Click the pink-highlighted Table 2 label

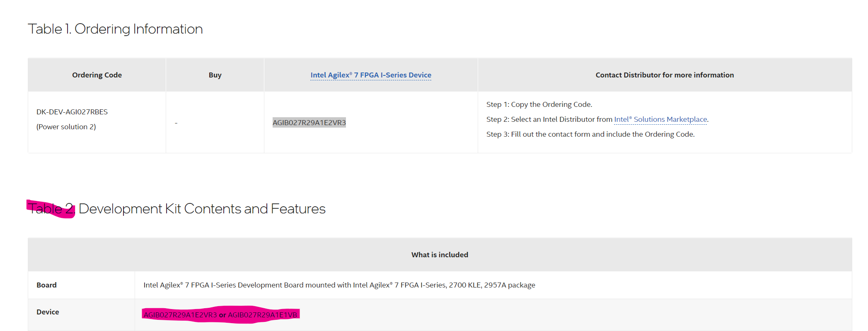click(51, 209)
